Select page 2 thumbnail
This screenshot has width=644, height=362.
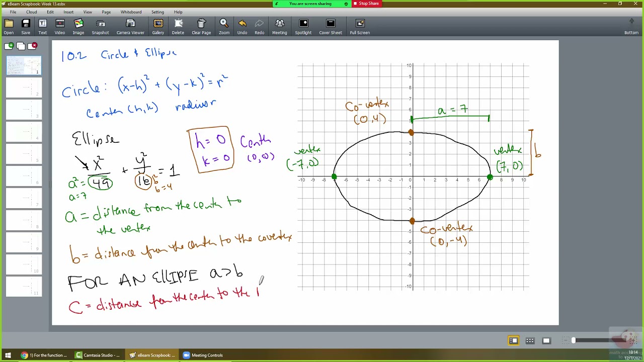(x=24, y=87)
